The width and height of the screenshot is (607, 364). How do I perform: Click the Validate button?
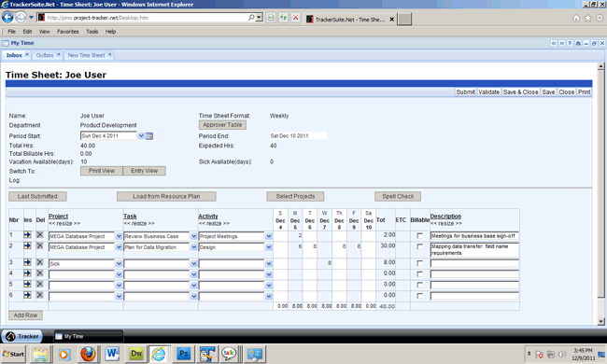[x=489, y=92]
